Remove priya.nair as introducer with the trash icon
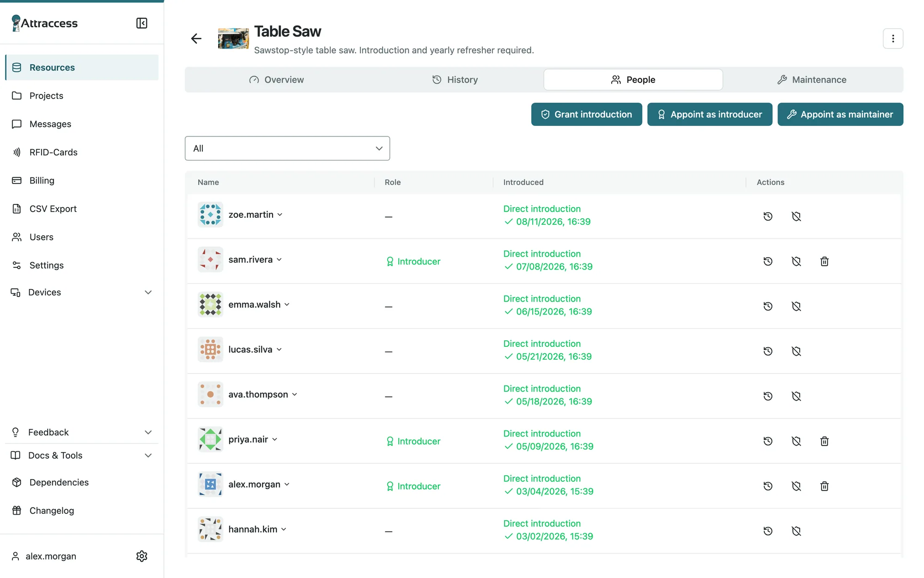 [x=824, y=441]
